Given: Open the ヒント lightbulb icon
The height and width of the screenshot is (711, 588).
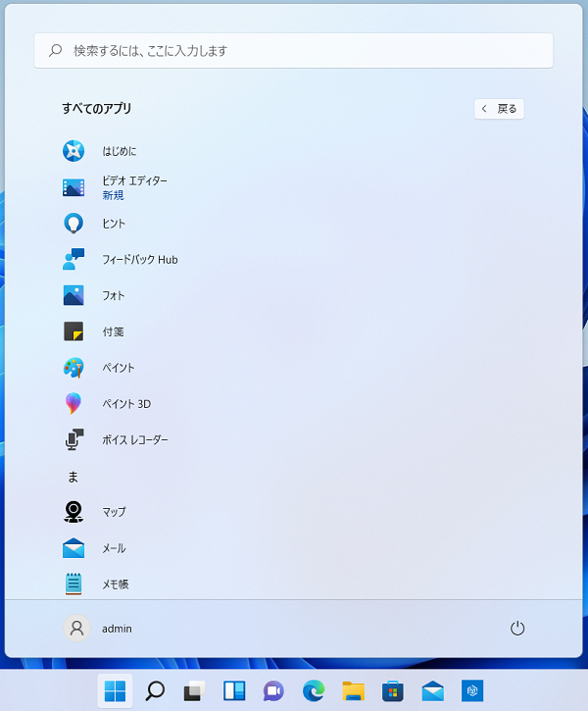Looking at the screenshot, I should point(73,223).
